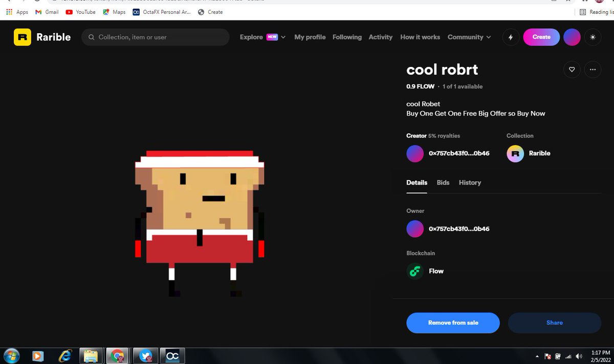Click the Share button

click(555, 323)
